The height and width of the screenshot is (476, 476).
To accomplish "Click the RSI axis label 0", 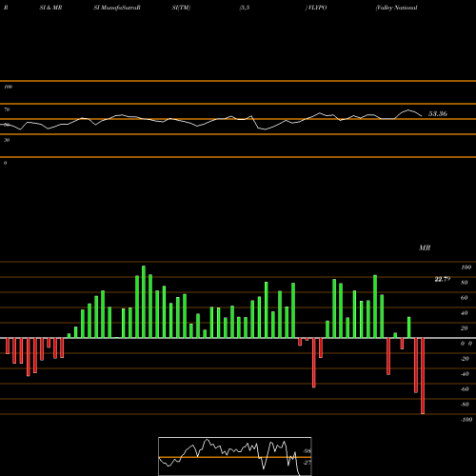I will (x=5, y=163).
